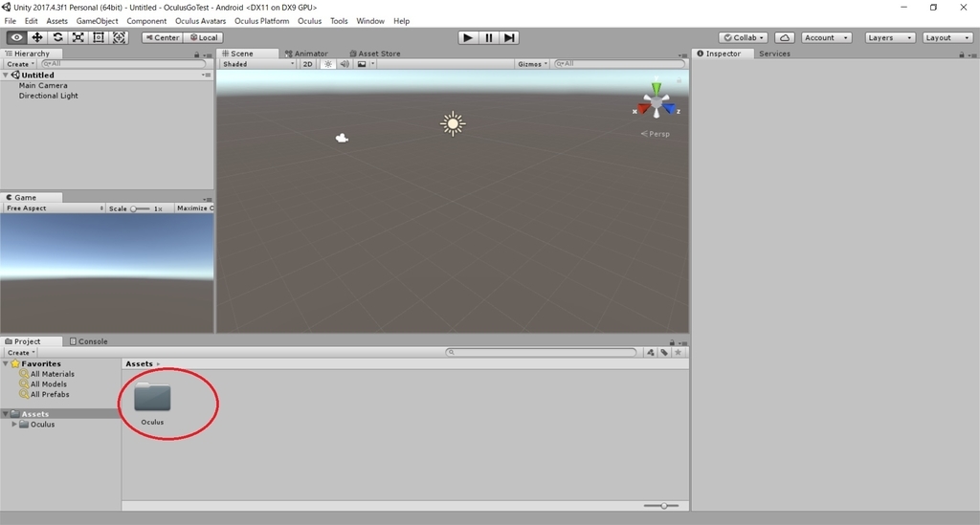This screenshot has width=980, height=525.
Task: Click the Scene view search field
Action: [619, 64]
